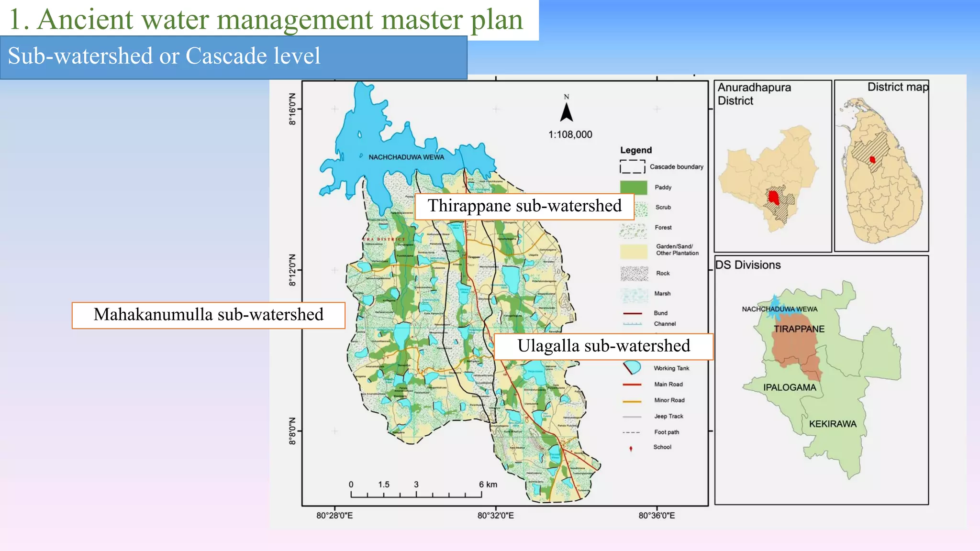
Task: Click the Cascade boundary dashed box in the legend
Action: (632, 167)
